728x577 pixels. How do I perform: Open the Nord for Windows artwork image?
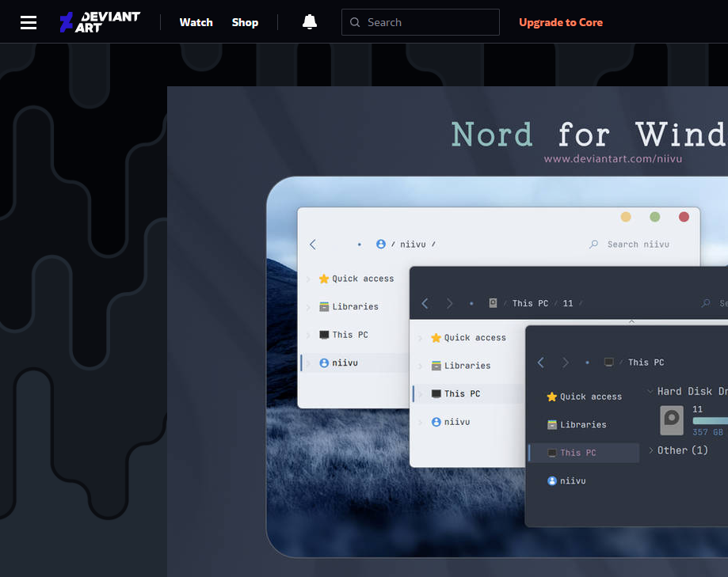coord(448,332)
